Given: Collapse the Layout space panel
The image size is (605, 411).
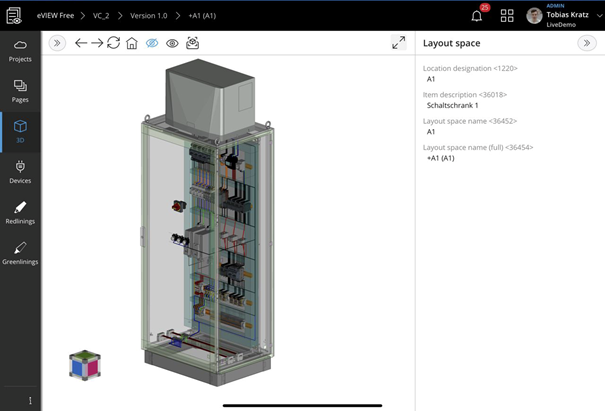Looking at the screenshot, I should 587,43.
